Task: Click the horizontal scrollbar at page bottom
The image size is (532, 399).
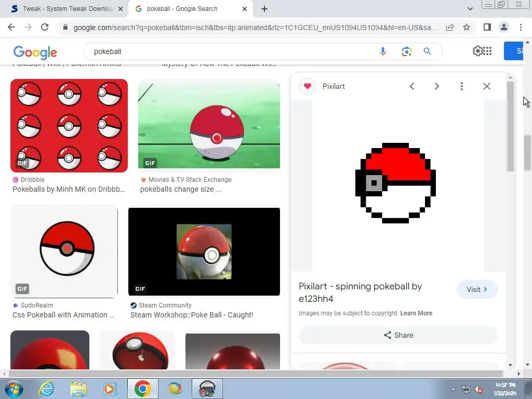Action: 255,374
